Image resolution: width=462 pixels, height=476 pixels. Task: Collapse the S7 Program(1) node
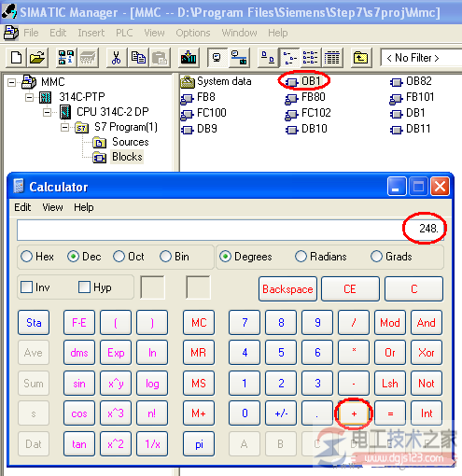64,128
